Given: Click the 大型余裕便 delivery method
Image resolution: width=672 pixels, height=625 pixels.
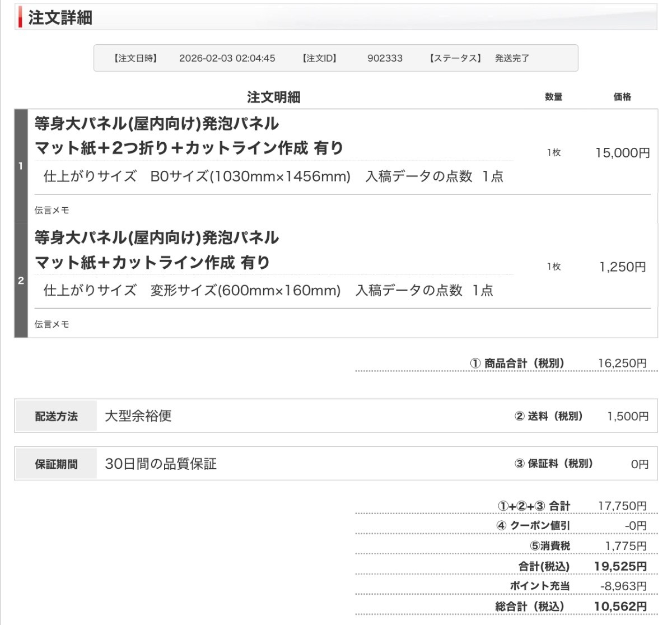Looking at the screenshot, I should pos(138,416).
